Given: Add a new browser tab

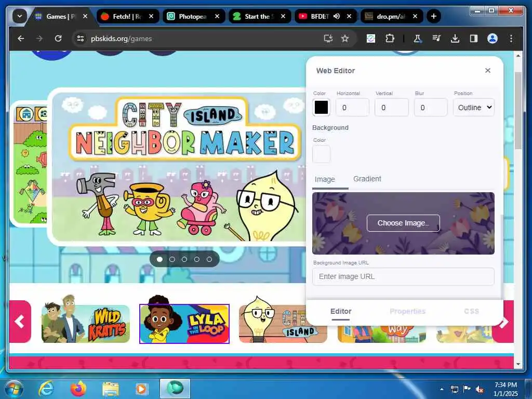Looking at the screenshot, I should (x=433, y=16).
